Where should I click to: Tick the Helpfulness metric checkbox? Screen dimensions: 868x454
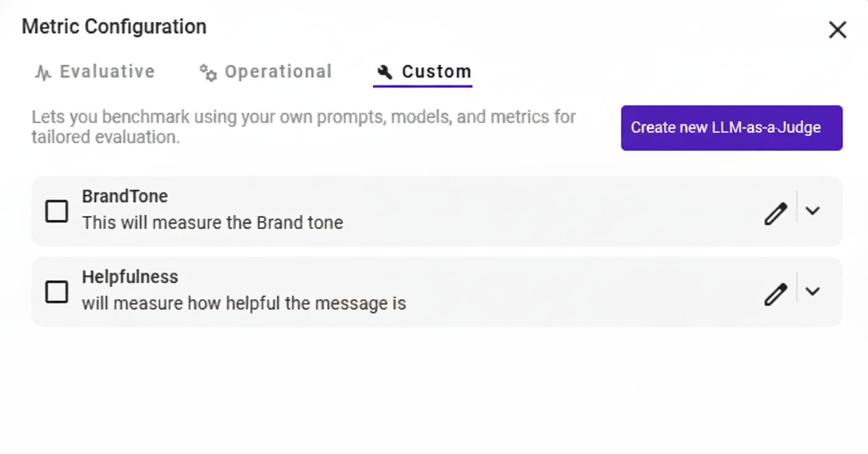[x=57, y=292]
